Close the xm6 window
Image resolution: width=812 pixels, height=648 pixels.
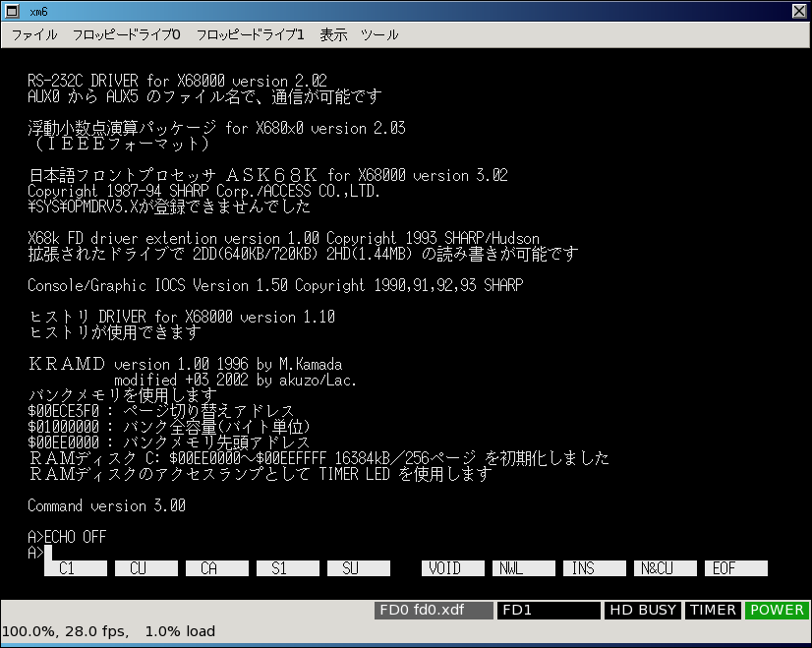pyautogui.click(x=799, y=11)
